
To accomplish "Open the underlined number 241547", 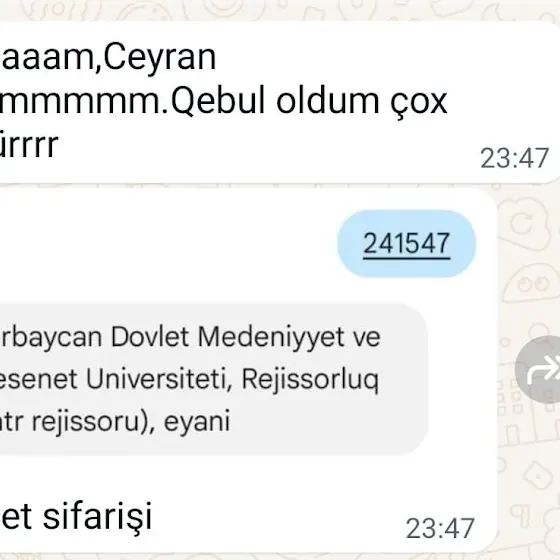I will coord(406,244).
